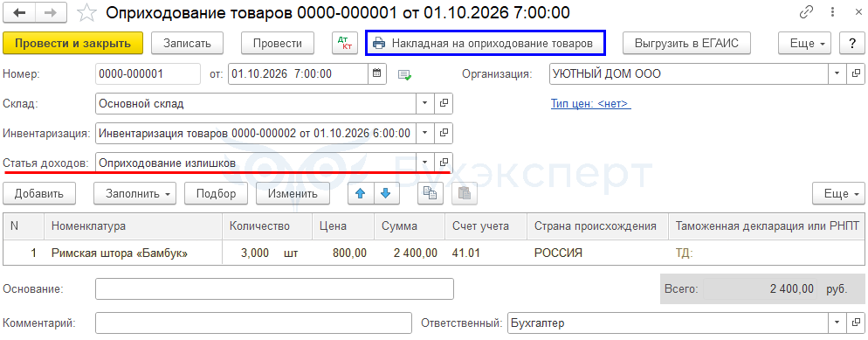Expand the Инвентаризация dropdown list
Image resolution: width=868 pixels, height=340 pixels.
424,133
